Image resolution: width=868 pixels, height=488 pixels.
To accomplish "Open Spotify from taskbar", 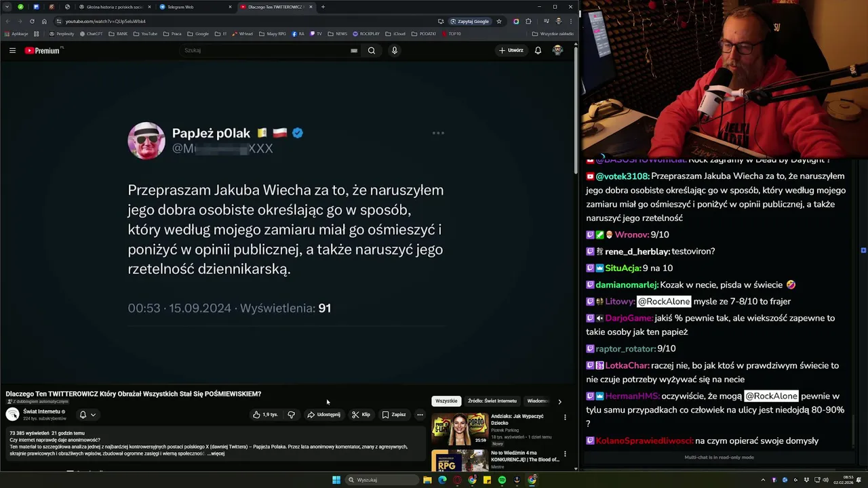I will click(x=502, y=480).
